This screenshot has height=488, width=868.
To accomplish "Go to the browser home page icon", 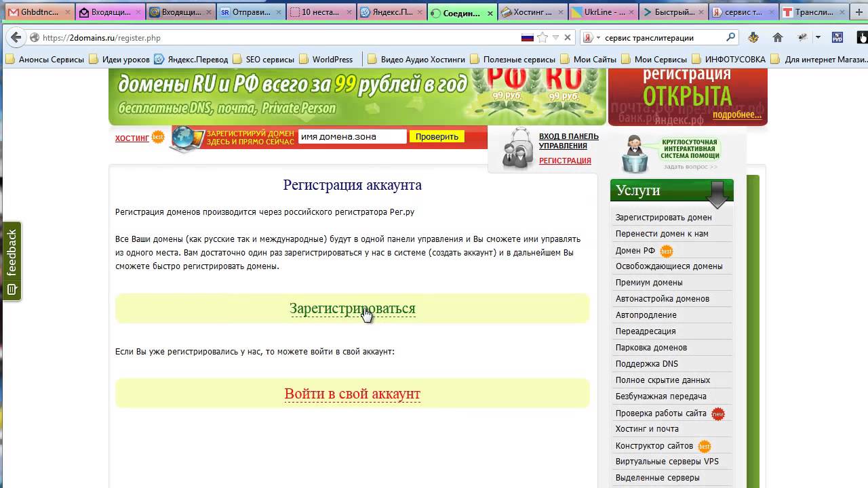I will click(x=778, y=38).
